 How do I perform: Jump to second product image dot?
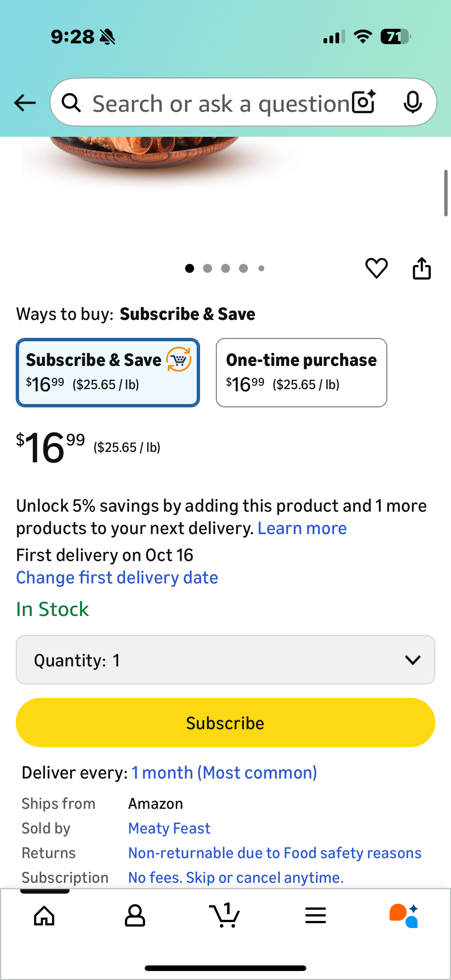click(208, 269)
